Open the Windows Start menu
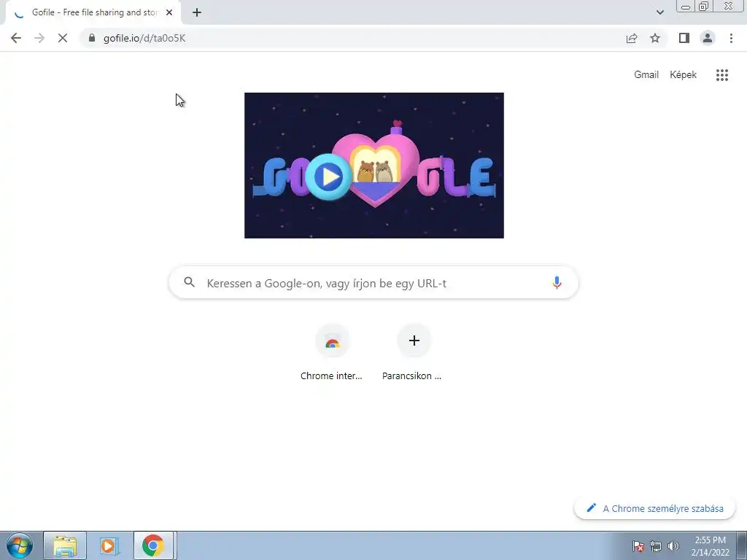The image size is (747, 560). point(20,545)
